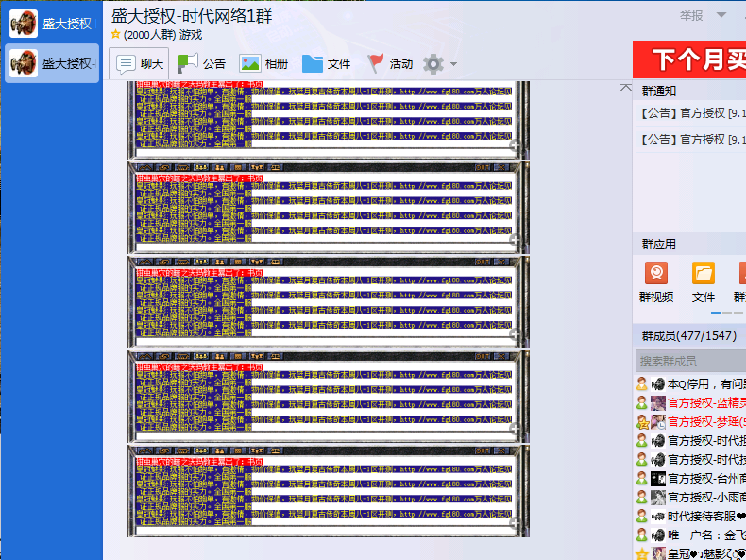This screenshot has height=560, width=746.
Task: Open the 相册 photo album tab
Action: pos(263,64)
